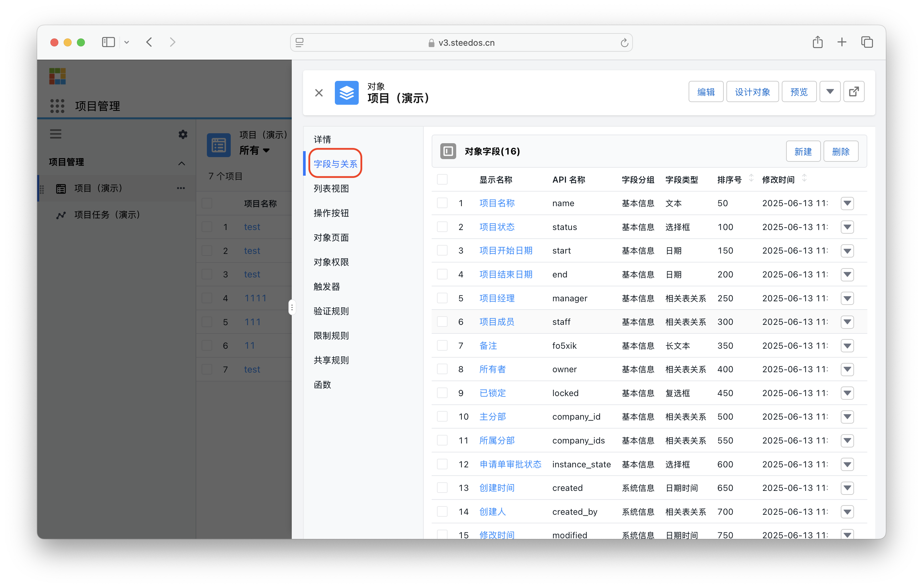Open the 修改时间 field link
Viewport: 923px width, 588px height.
(497, 534)
